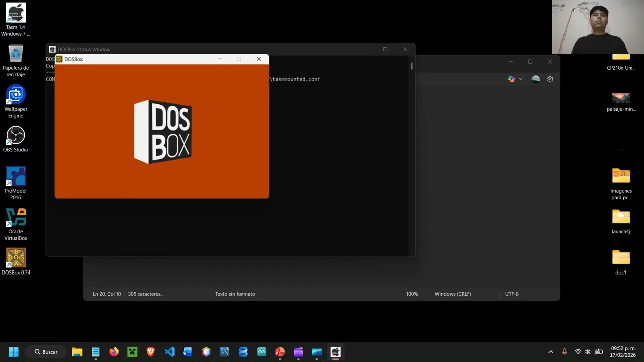
Task: Launch Microsoft Word from the taskbar
Action: click(188, 352)
